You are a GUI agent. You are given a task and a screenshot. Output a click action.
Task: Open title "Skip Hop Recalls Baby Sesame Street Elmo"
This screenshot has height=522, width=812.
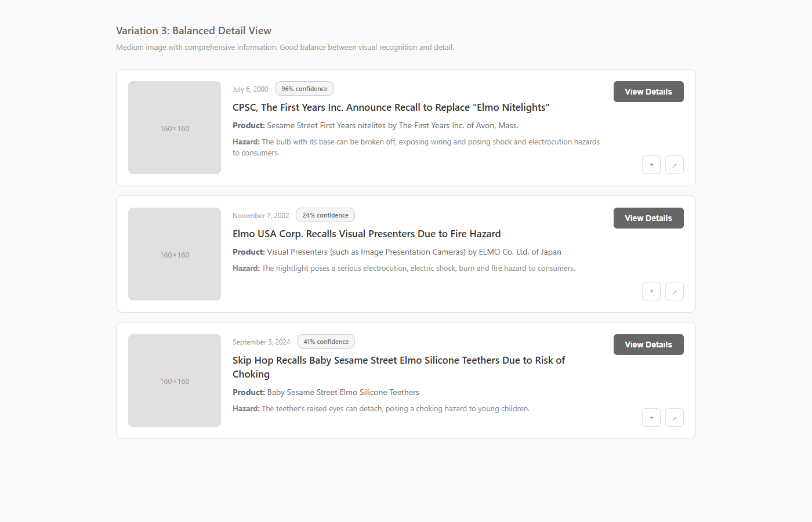pos(399,367)
